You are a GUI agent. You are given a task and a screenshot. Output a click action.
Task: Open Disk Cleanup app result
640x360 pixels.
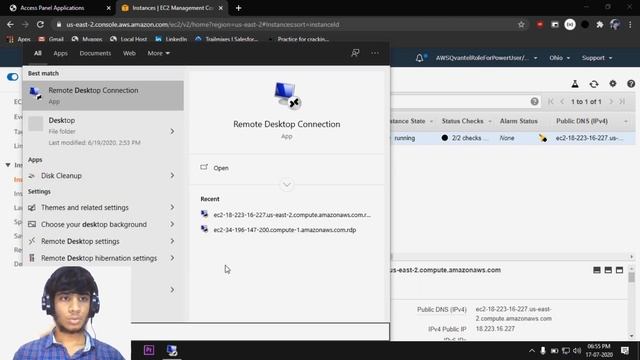coord(61,176)
